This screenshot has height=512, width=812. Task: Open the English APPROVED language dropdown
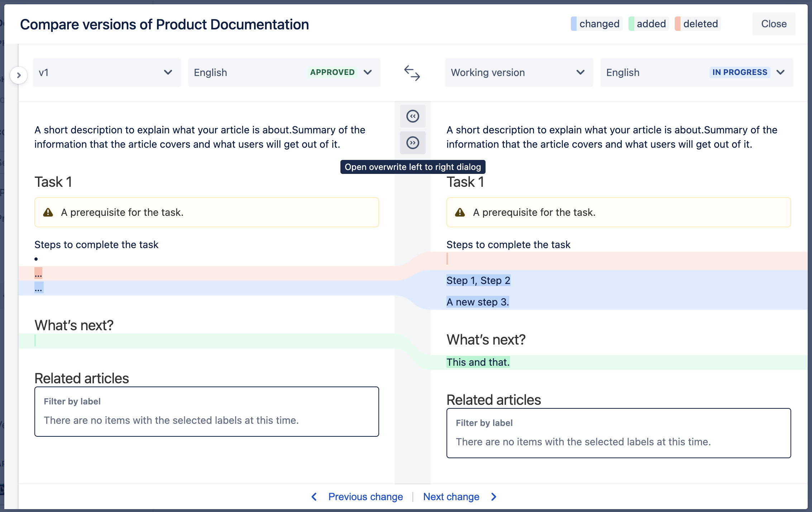tap(284, 72)
